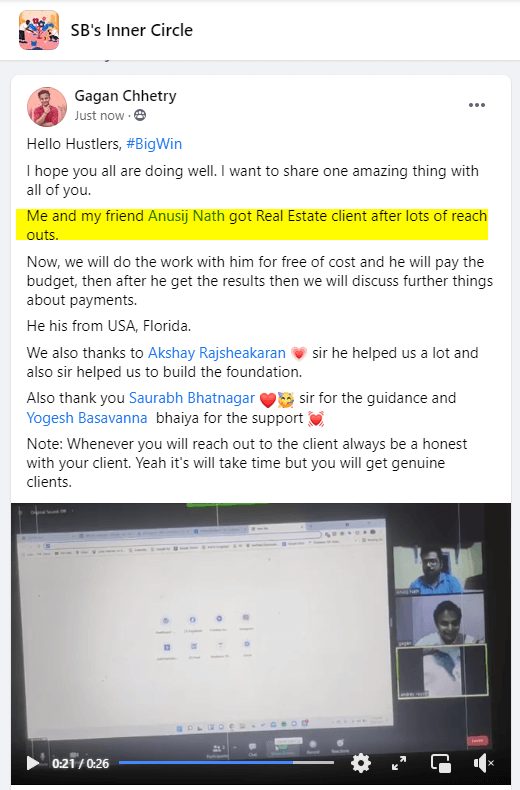This screenshot has width=520, height=790.
Task: Click the video time counter 0:21 / 0:26
Action: 81,764
